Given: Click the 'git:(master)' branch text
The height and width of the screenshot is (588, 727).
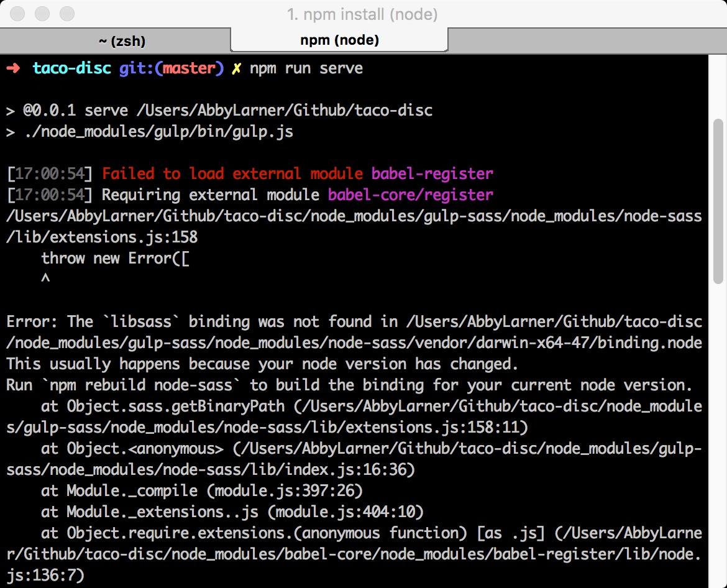Looking at the screenshot, I should 171,68.
